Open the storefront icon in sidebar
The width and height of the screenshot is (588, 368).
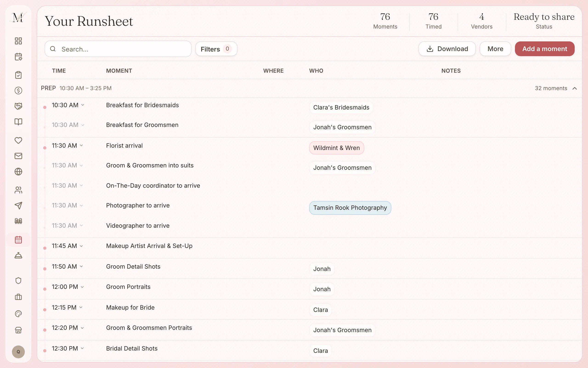click(18, 330)
